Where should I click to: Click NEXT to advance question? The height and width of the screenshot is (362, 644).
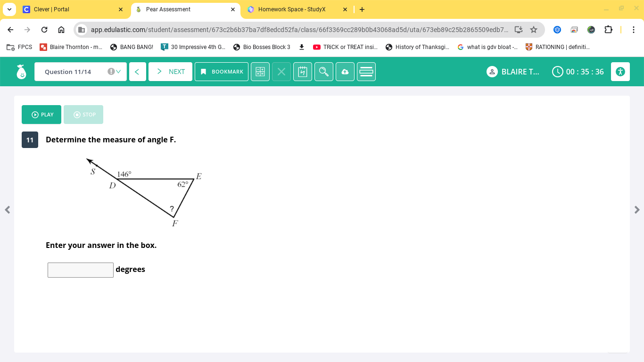coord(170,72)
